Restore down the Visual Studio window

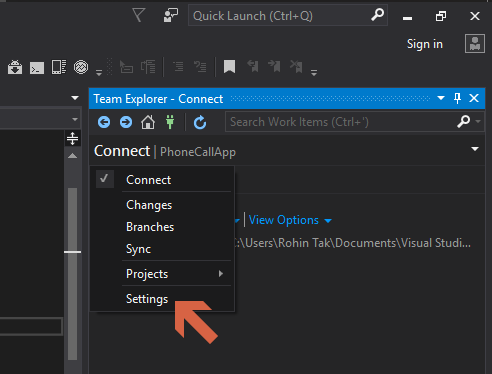coord(441,16)
